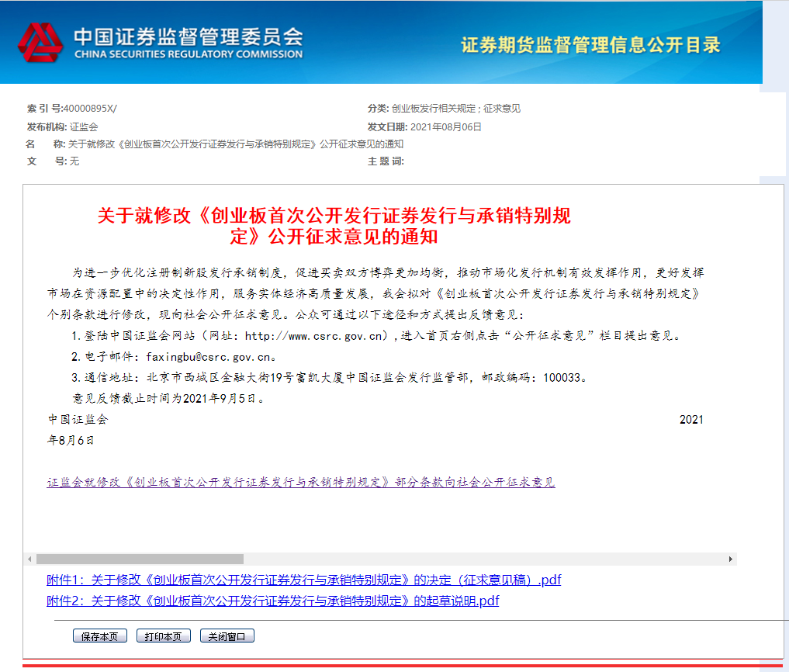This screenshot has width=789, height=672.
Task: Click the horizontal scrollbar right arrow
Action: coord(730,559)
